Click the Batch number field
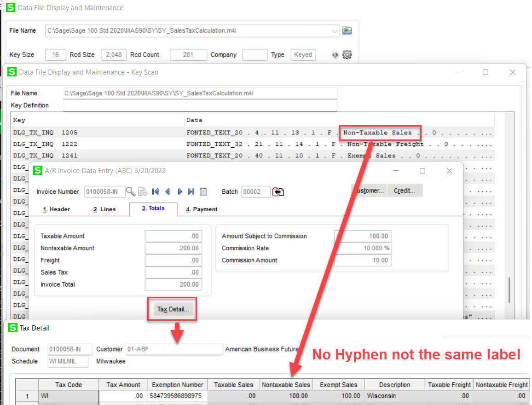The image size is (532, 405). tap(256, 191)
